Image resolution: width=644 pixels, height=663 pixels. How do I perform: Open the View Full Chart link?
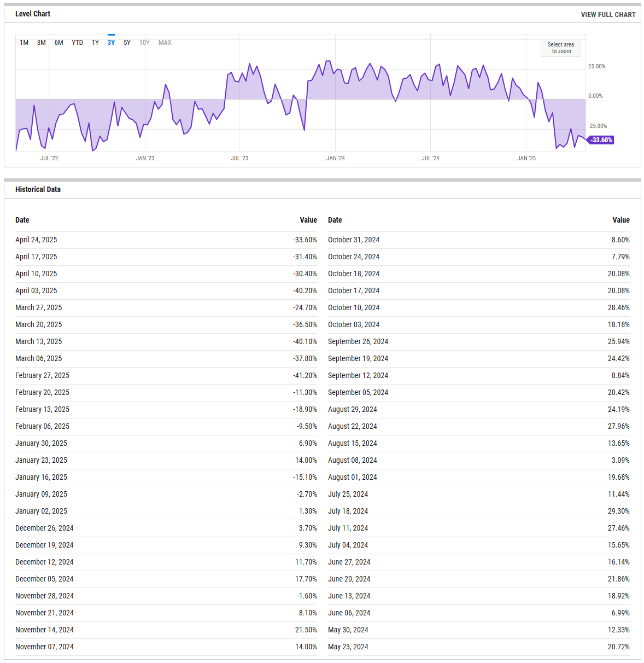[608, 15]
